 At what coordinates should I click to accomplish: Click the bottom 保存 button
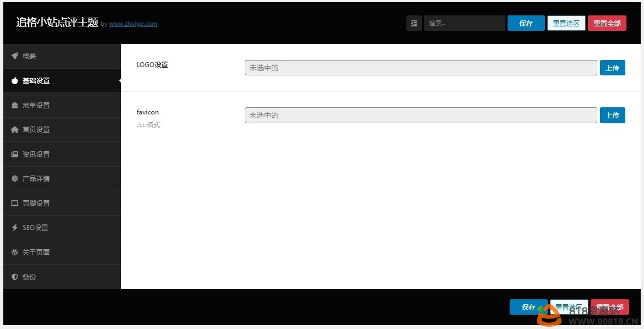point(529,307)
